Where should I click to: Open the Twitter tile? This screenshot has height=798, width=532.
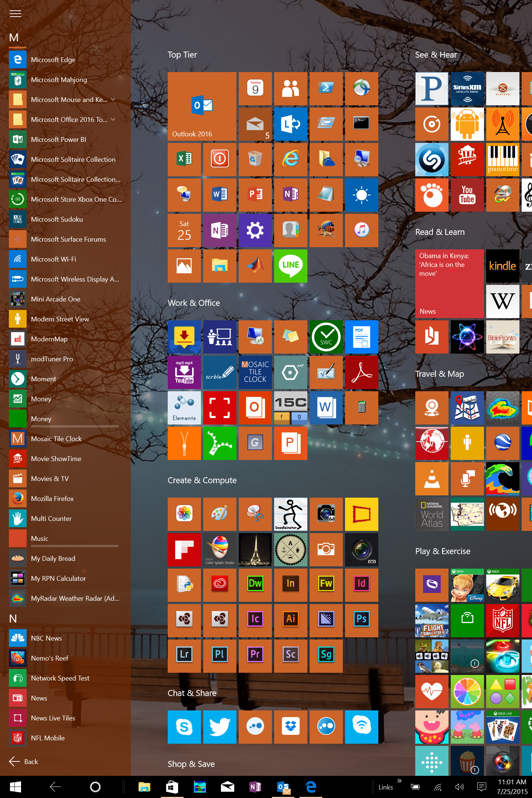click(220, 727)
